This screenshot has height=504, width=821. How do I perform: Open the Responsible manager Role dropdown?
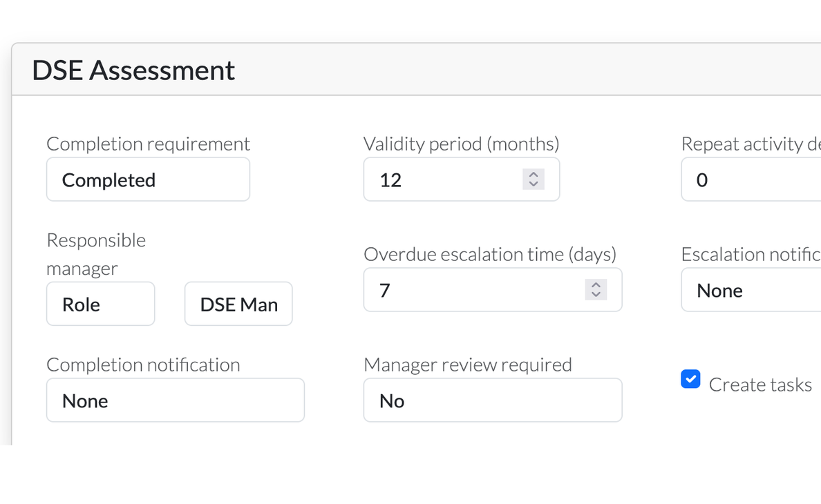click(x=100, y=304)
